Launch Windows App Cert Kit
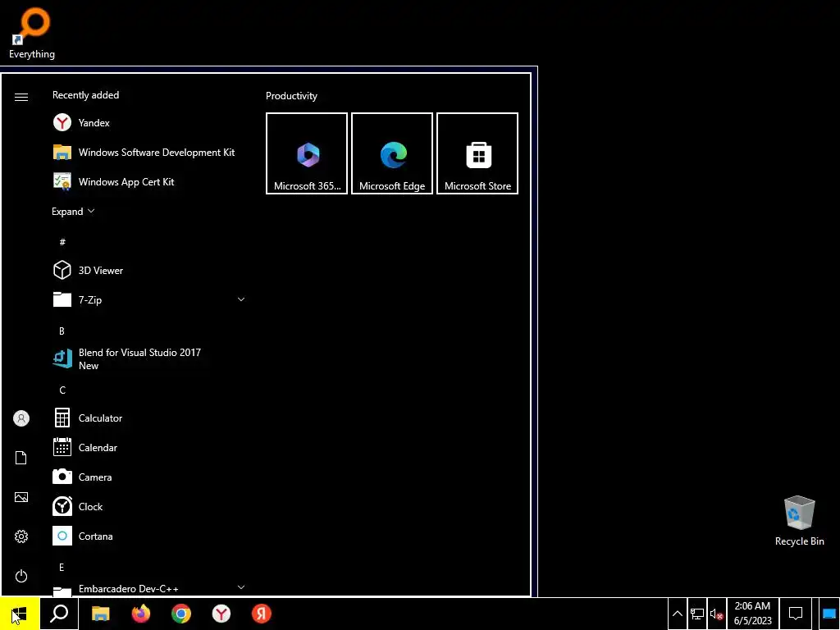840x630 pixels. point(148,181)
